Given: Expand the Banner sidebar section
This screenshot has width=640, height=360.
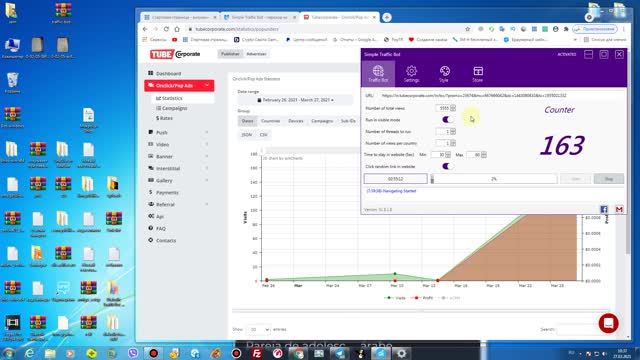Looking at the screenshot, I should click(x=207, y=156).
